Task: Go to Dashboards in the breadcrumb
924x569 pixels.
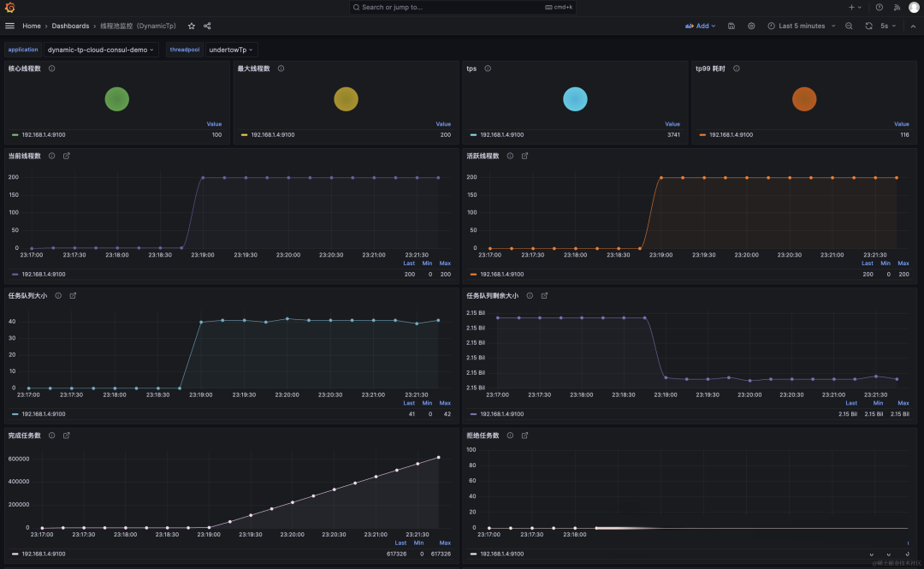Action: (70, 26)
